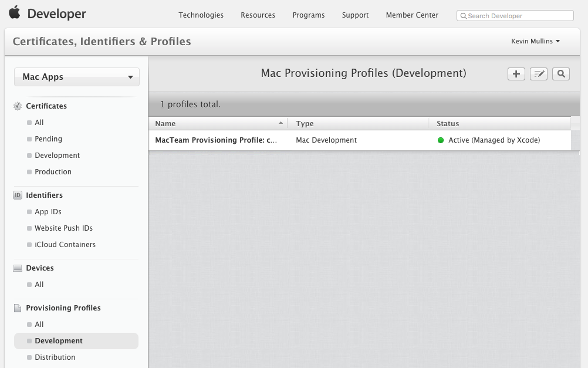Image resolution: width=588 pixels, height=368 pixels.
Task: Select the MacTeam Provisioning Profile row
Action: 360,140
